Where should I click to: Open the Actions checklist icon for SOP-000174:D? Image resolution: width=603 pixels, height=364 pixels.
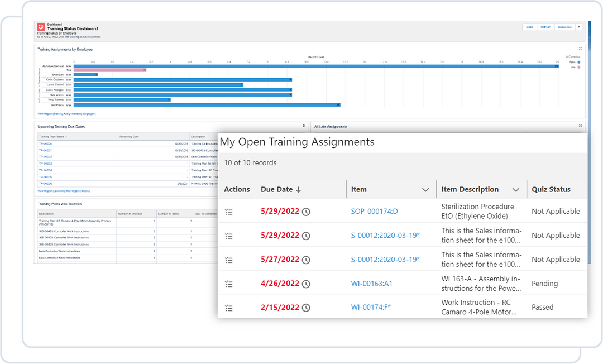[228, 211]
